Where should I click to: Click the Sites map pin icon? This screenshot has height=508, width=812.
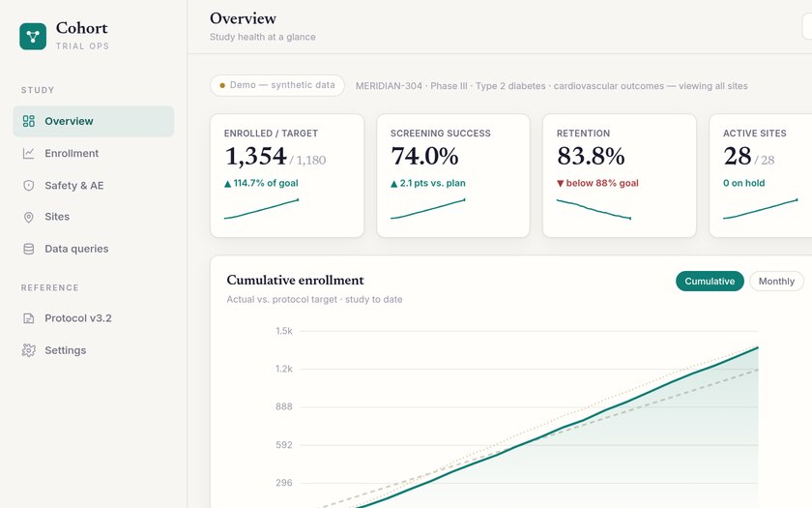click(x=28, y=217)
